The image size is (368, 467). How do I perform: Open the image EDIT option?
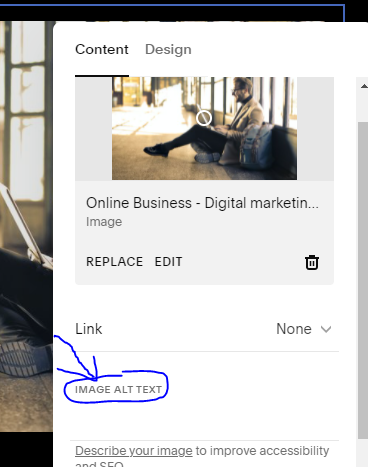point(168,262)
